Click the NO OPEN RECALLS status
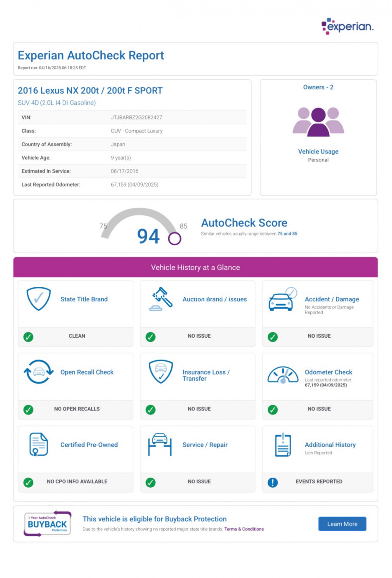The height and width of the screenshot is (578, 392). (77, 409)
